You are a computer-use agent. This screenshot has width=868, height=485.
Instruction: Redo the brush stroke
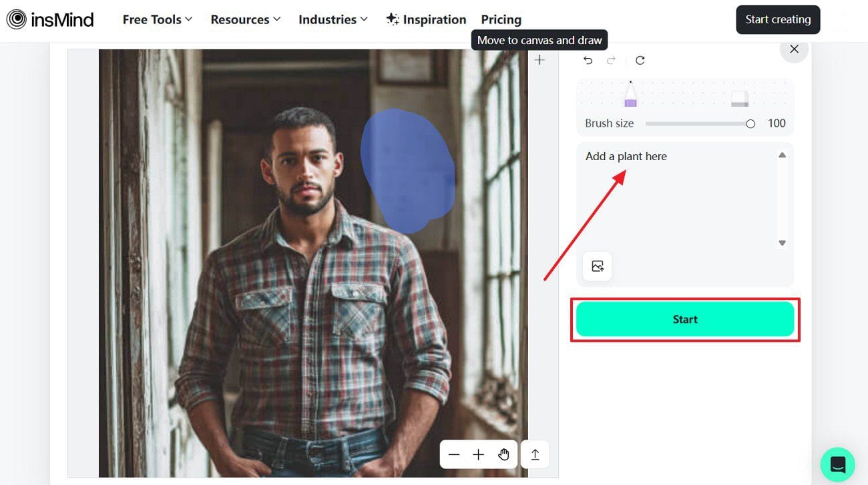611,60
